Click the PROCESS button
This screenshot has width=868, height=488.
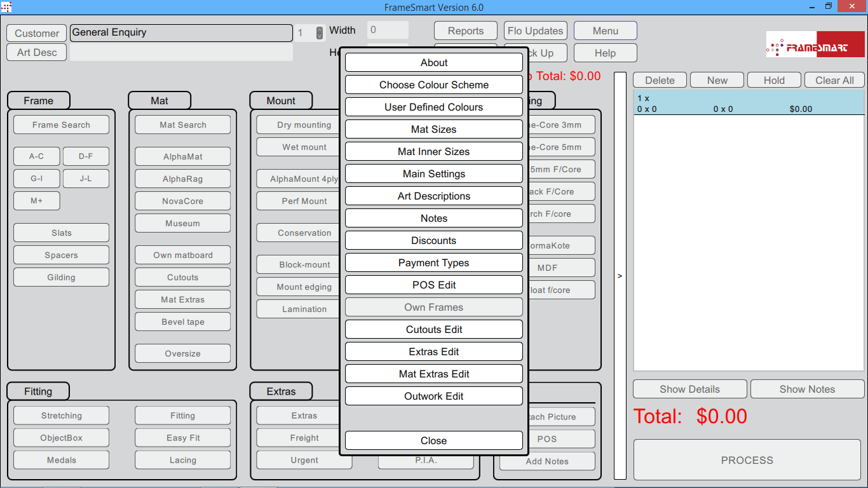pyautogui.click(x=747, y=460)
